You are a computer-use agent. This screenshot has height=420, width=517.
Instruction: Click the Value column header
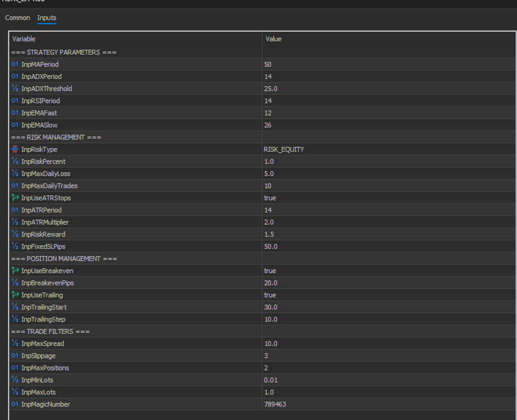tap(273, 39)
